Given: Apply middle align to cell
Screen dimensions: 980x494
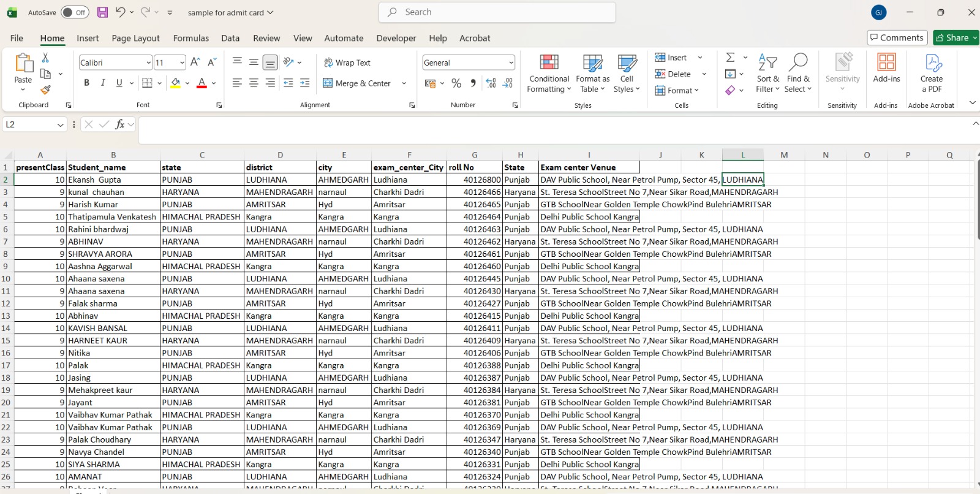Looking at the screenshot, I should (254, 62).
